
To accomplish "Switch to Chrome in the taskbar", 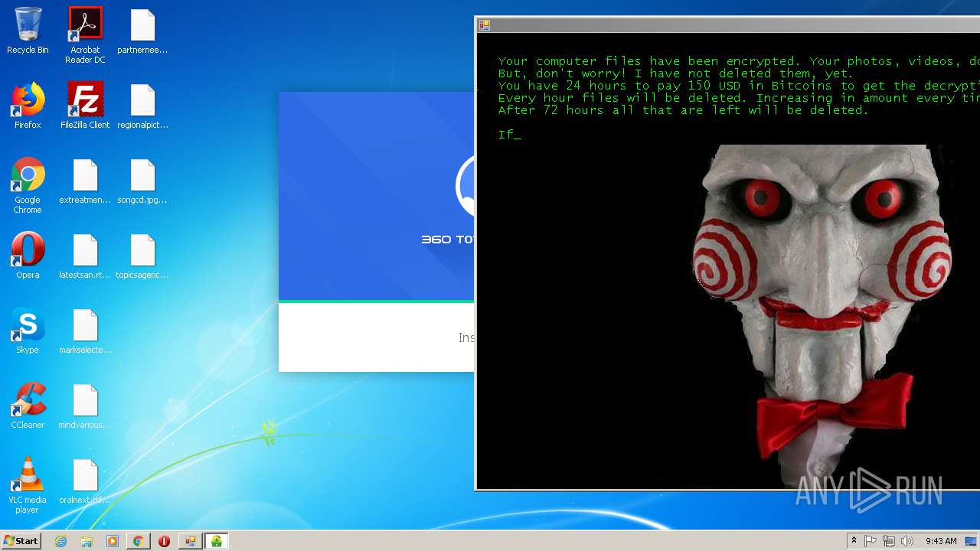I will coord(138,541).
